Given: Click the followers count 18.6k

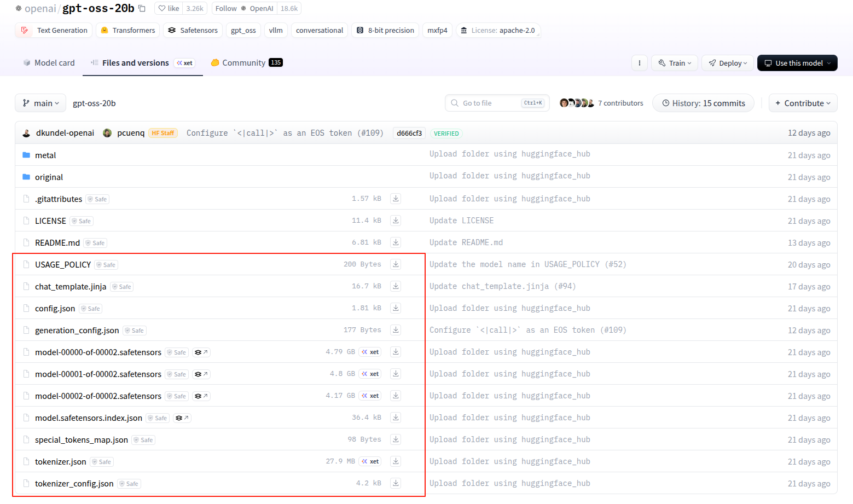Looking at the screenshot, I should [289, 8].
